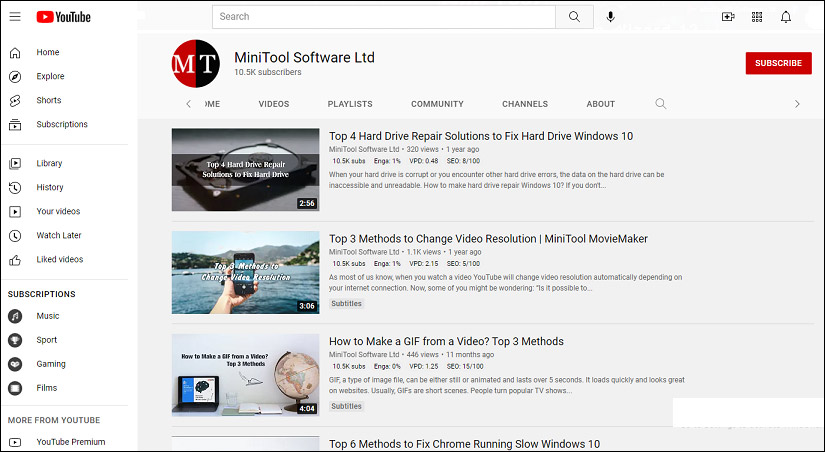Click the MiniTool channel avatar
The image size is (825, 452).
(x=196, y=63)
